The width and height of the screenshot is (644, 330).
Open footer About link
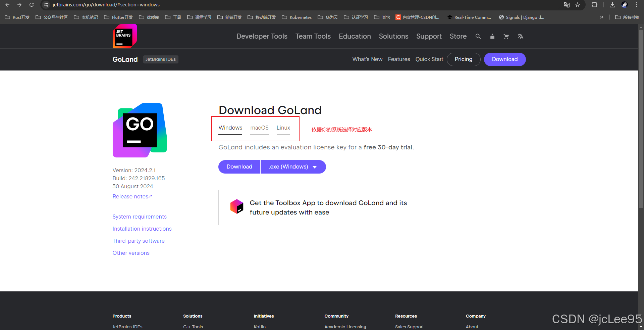click(x=472, y=327)
